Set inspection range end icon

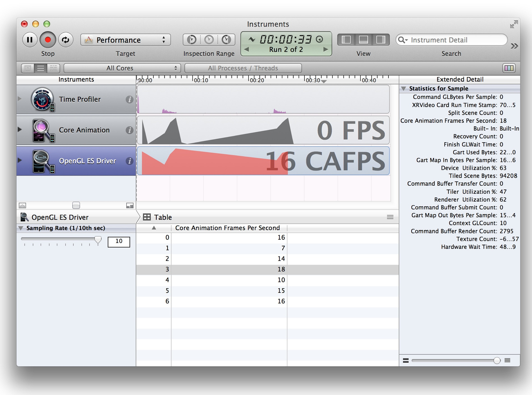227,40
